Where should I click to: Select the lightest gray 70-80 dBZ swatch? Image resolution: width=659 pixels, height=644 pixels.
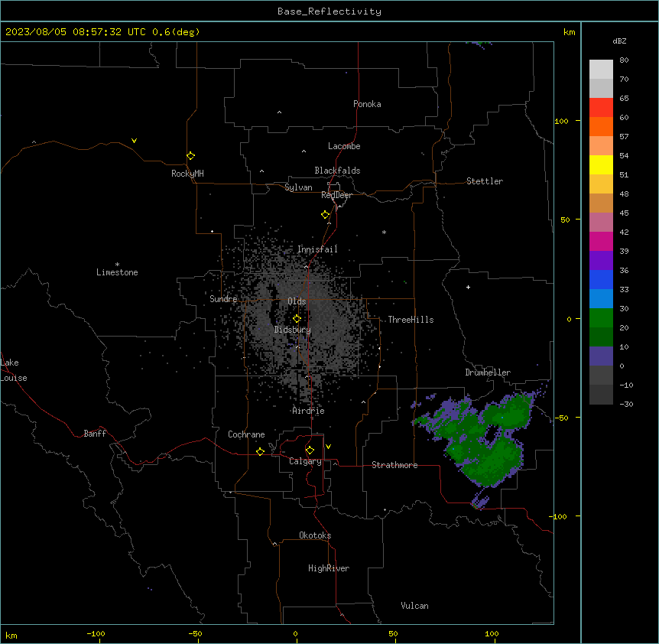[601, 70]
